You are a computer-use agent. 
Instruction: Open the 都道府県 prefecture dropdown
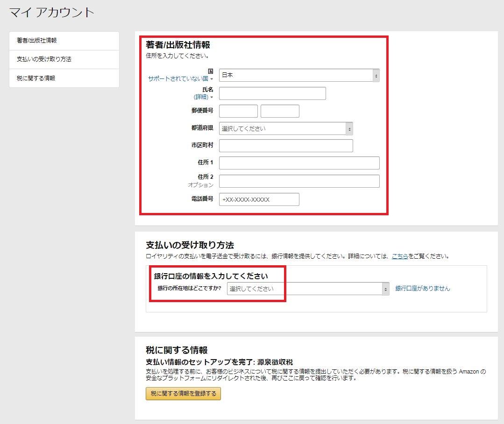pos(286,128)
